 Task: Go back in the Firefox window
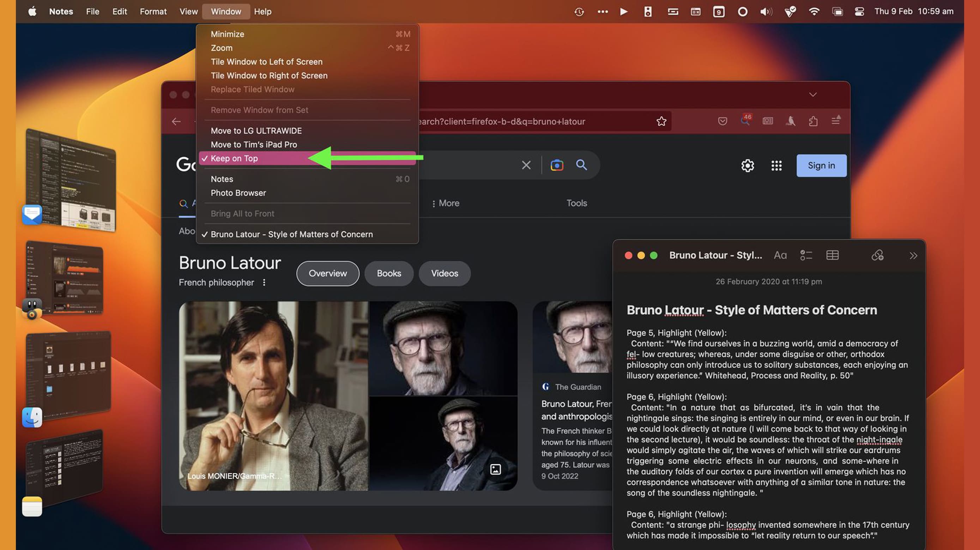(x=176, y=121)
